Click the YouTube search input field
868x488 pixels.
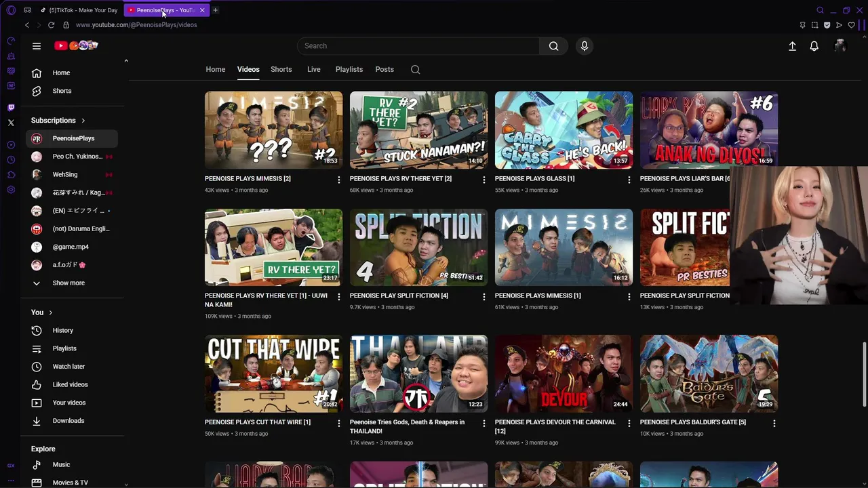tap(418, 46)
